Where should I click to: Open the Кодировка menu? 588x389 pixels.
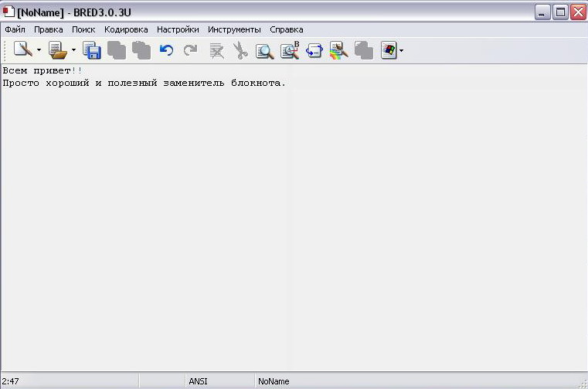(x=126, y=29)
